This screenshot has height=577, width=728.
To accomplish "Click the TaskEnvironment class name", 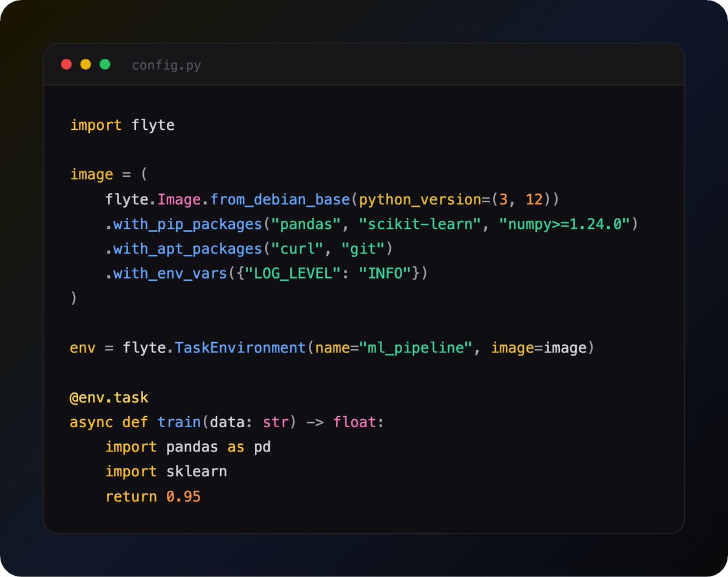I will pyautogui.click(x=240, y=348).
